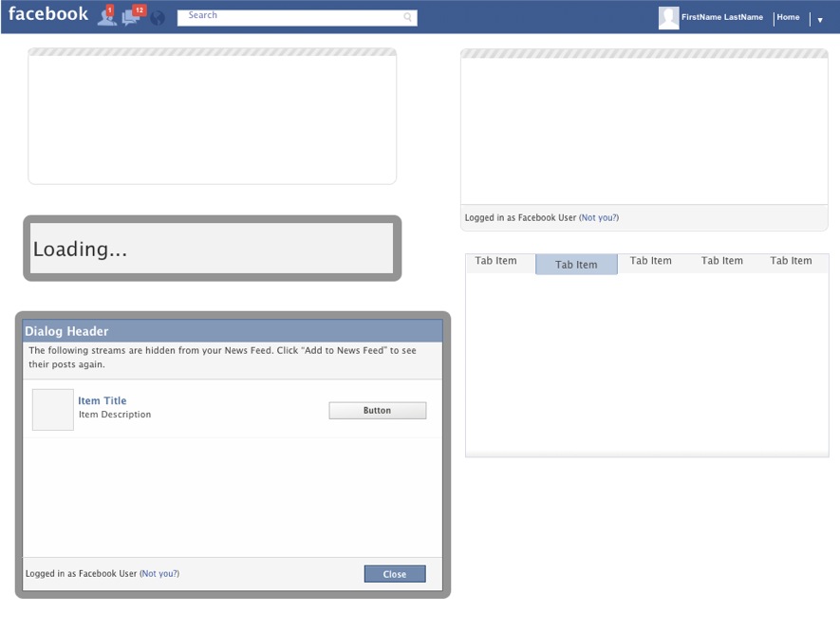The height and width of the screenshot is (630, 840).
Task: Open the Home menu item
Action: click(788, 16)
